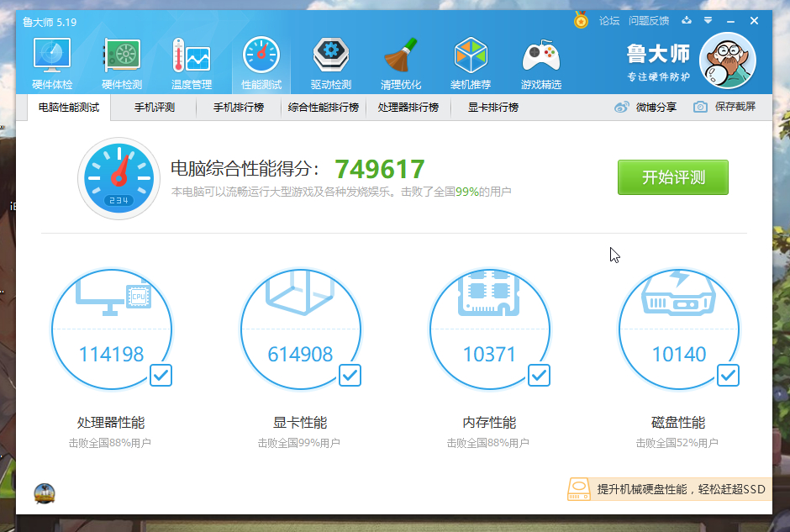Switch to 综合性能排行榜 tab
Image resolution: width=790 pixels, height=532 pixels.
(323, 108)
